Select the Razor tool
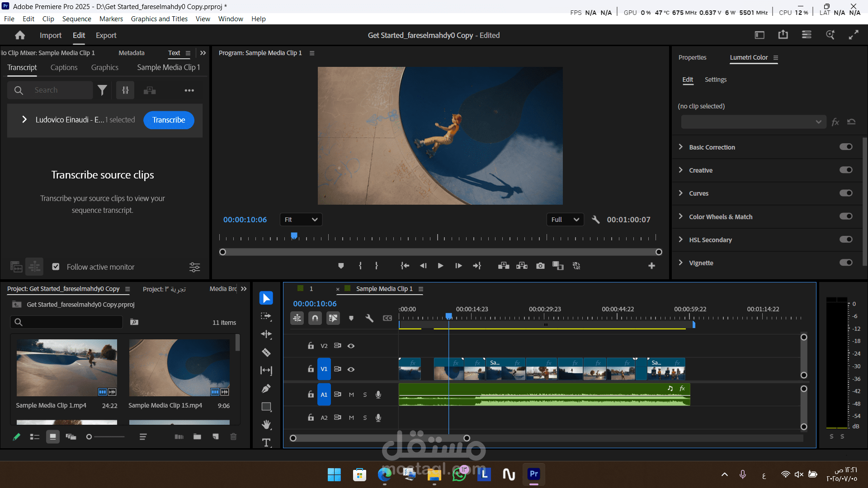Viewport: 868px width, 488px height. click(x=266, y=352)
